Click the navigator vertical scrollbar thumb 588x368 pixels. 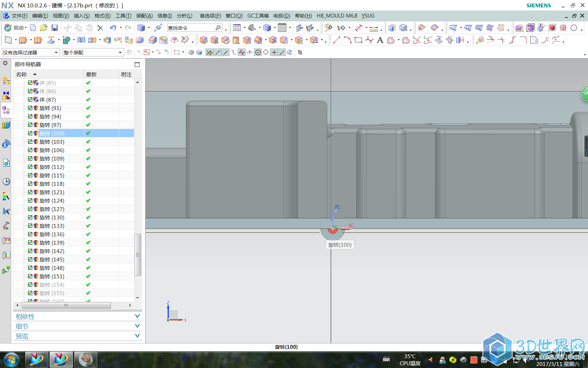coord(138,255)
